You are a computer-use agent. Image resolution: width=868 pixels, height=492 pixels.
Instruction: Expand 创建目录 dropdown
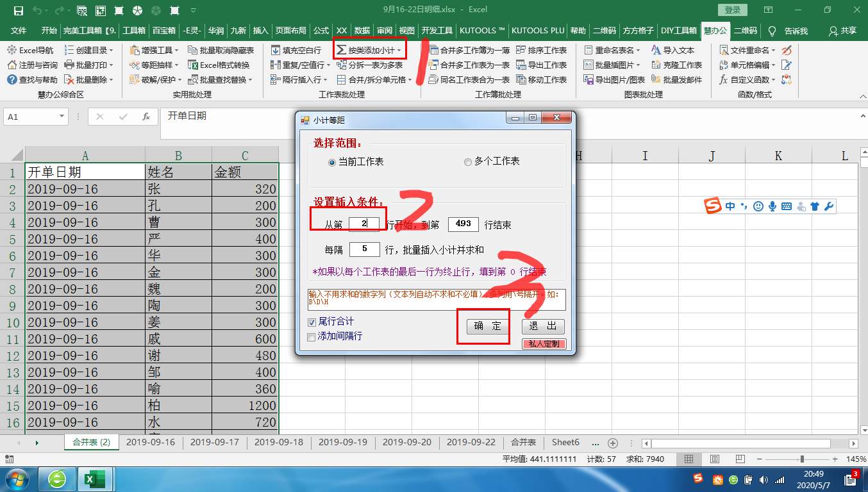pos(112,50)
